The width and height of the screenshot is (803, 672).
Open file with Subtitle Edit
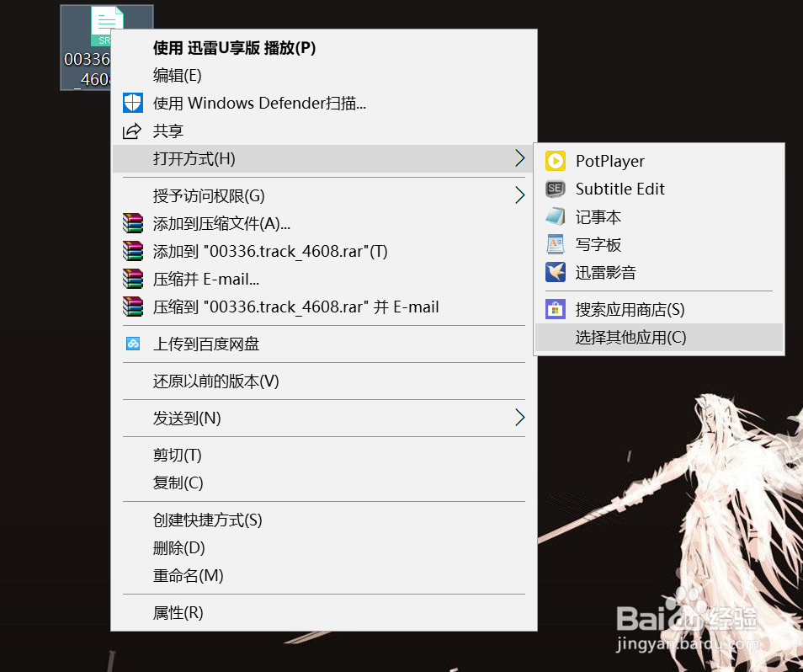point(659,189)
